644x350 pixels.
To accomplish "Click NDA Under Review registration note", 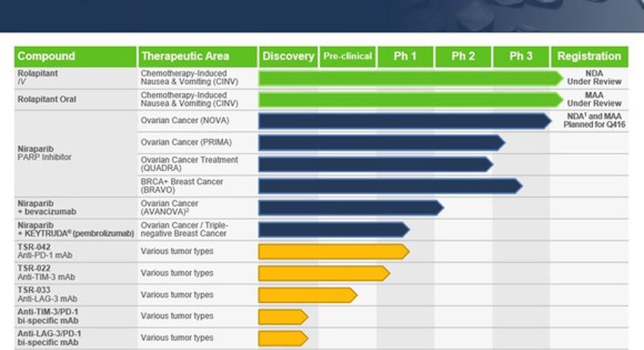I will tap(594, 77).
